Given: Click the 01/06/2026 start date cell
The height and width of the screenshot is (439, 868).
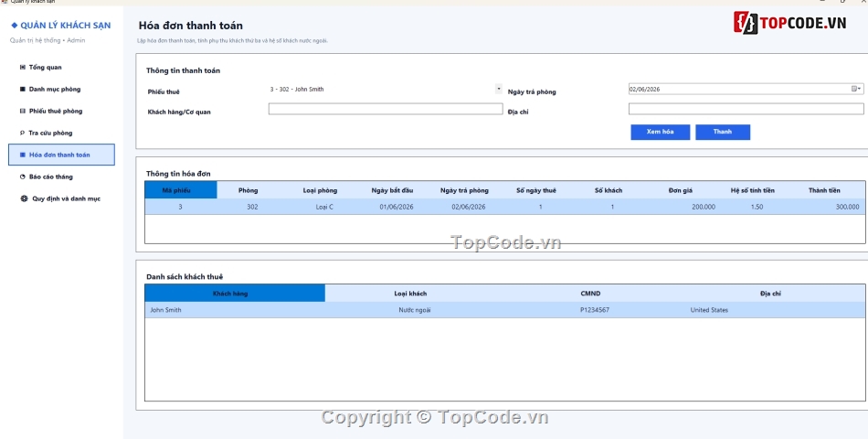Looking at the screenshot, I should 397,207.
